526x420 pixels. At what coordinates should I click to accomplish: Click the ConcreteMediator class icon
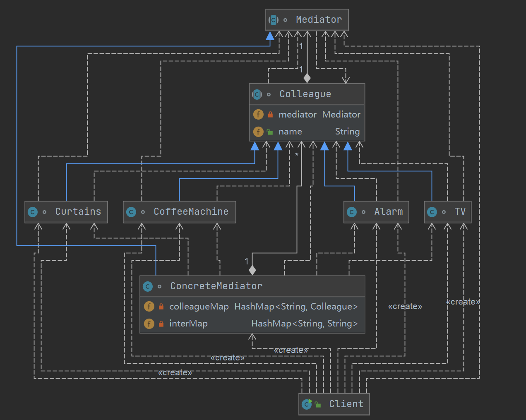tap(148, 286)
